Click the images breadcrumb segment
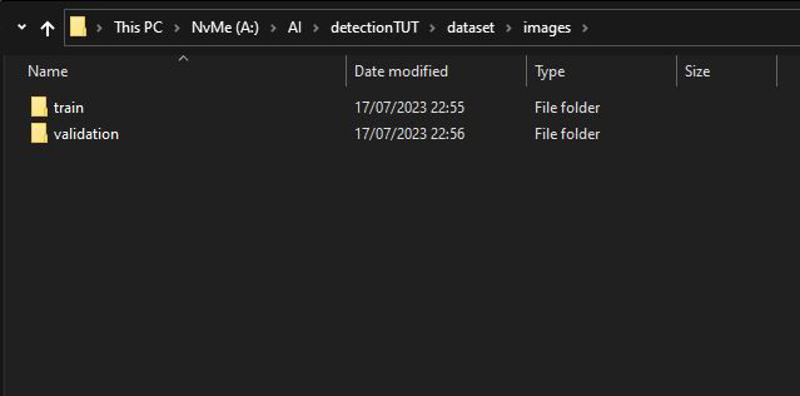The image size is (800, 396). click(547, 28)
